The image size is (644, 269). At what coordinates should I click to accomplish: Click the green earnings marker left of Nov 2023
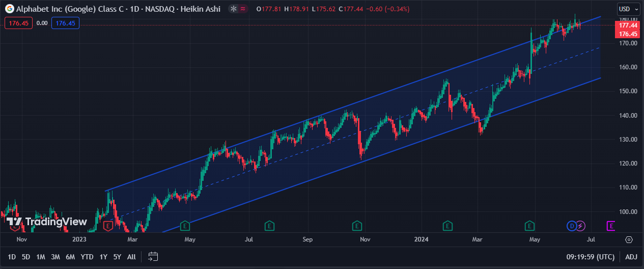click(357, 225)
